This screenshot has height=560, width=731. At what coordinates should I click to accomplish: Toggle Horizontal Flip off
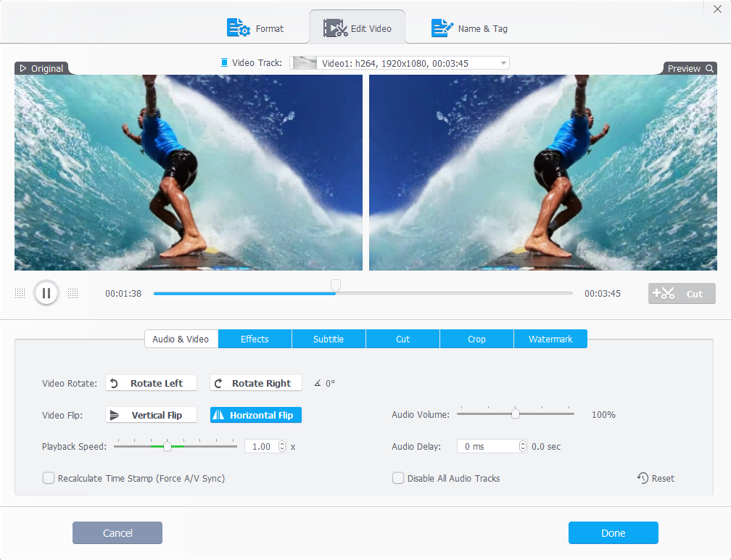[x=256, y=415]
